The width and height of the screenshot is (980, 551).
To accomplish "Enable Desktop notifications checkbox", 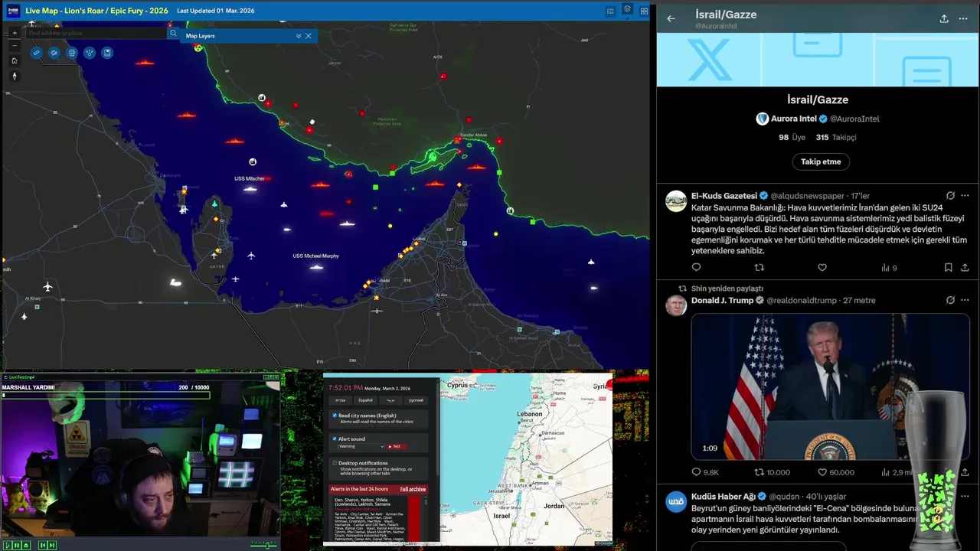I will 335,463.
